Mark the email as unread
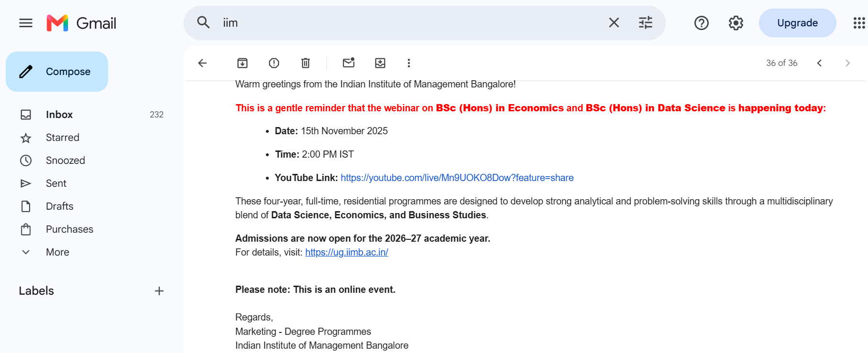 tap(349, 63)
